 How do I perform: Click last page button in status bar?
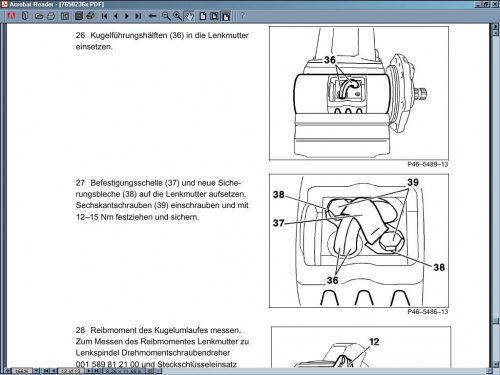(96, 371)
